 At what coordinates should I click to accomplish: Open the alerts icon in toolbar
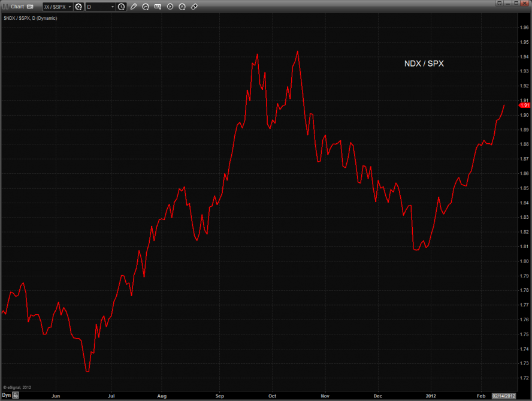[x=182, y=7]
